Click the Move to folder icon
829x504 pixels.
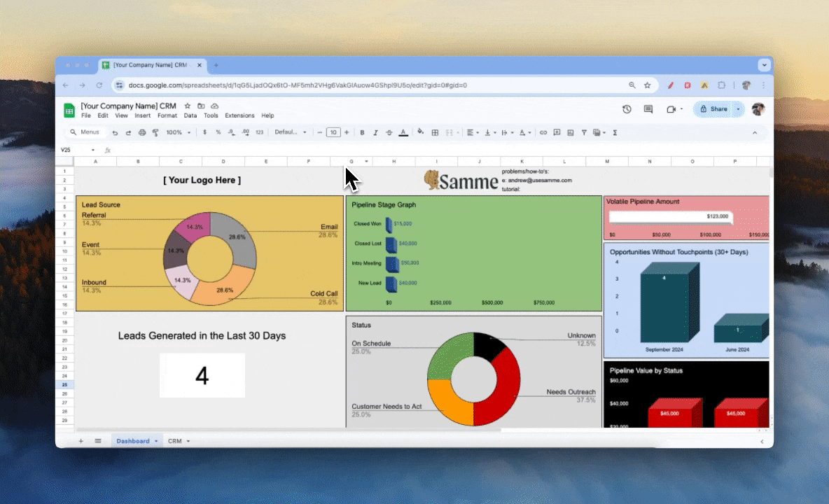pyautogui.click(x=201, y=106)
